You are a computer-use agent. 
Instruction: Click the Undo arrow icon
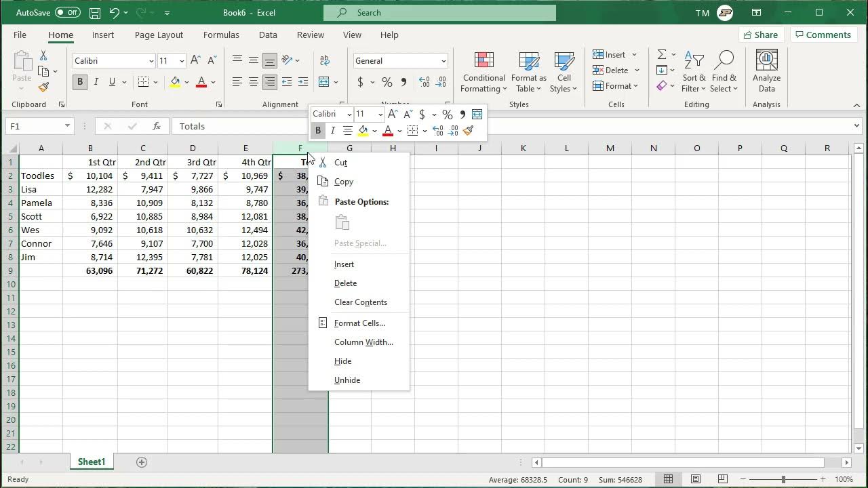114,13
